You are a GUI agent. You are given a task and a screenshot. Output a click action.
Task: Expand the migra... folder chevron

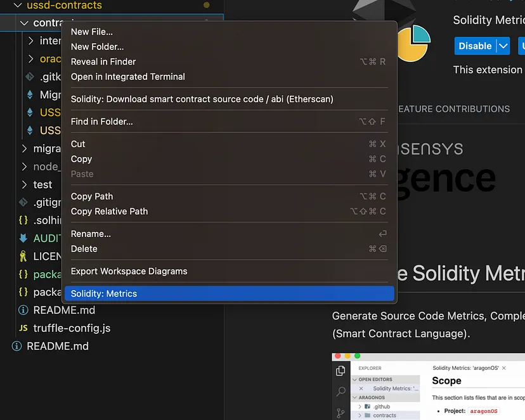pyautogui.click(x=24, y=148)
